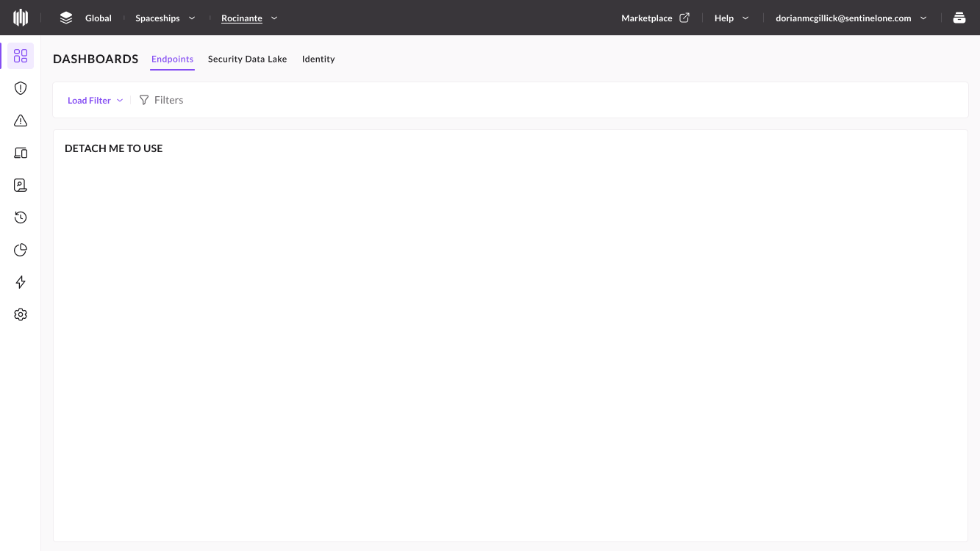Click the SentinelOne logo icon
Image resolution: width=980 pixels, height=551 pixels.
tap(21, 18)
